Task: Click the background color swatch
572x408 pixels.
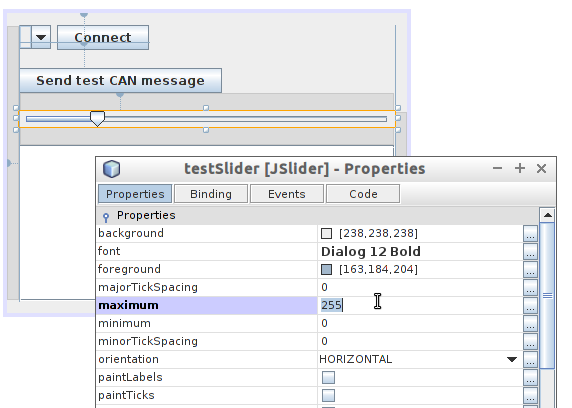Action: [326, 234]
